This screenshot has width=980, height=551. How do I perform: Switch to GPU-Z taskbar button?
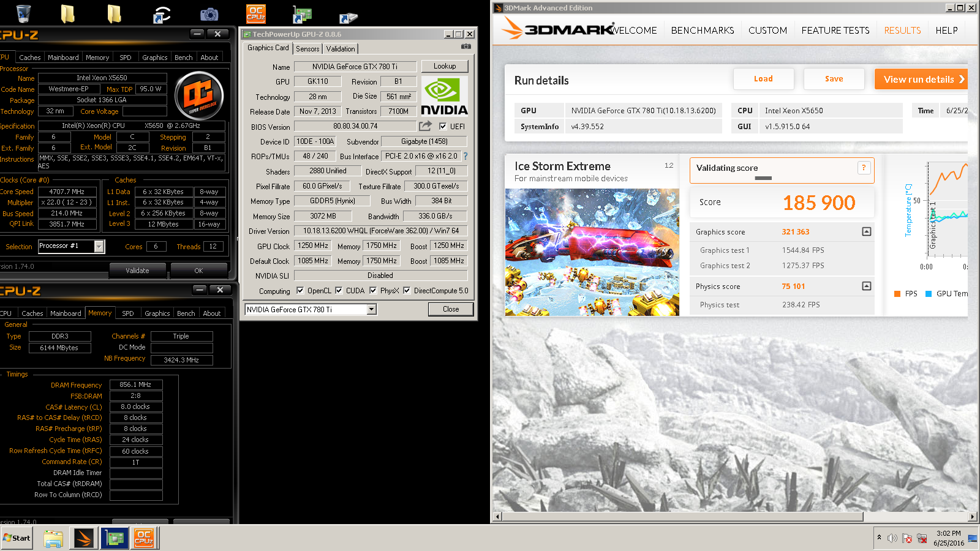click(115, 538)
